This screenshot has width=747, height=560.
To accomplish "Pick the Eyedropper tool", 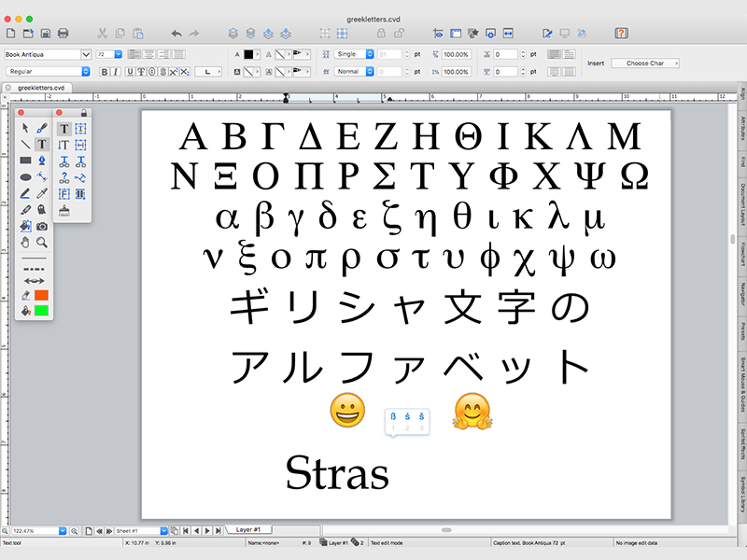I will point(42,193).
